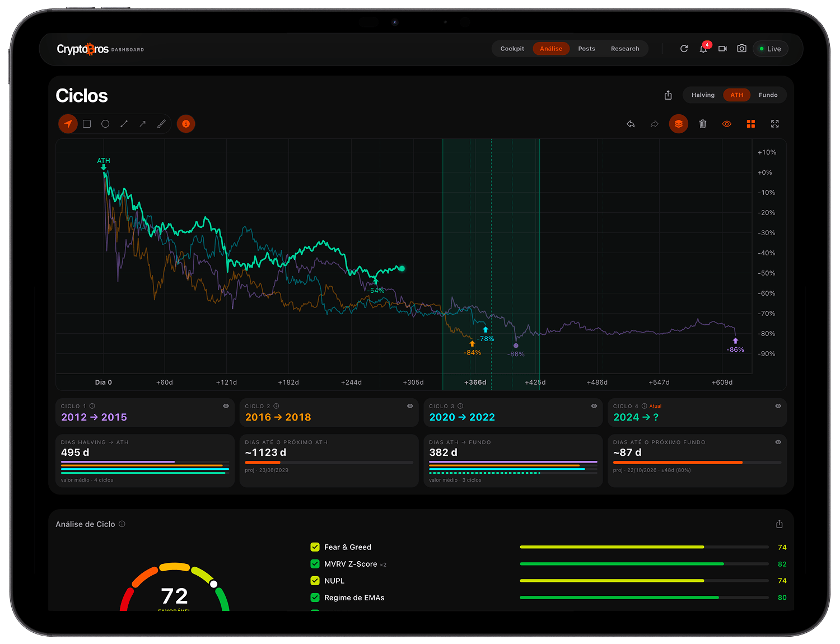Toggle the layers stack button
This screenshot has width=840, height=644.
[678, 124]
